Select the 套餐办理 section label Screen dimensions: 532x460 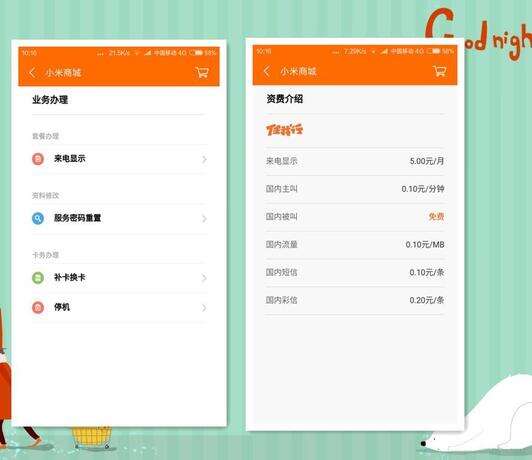(45, 136)
